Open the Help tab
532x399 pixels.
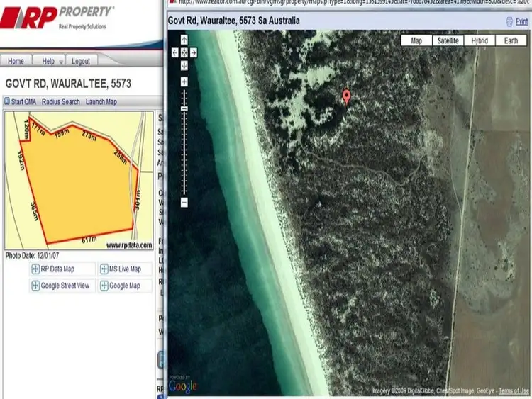point(48,61)
